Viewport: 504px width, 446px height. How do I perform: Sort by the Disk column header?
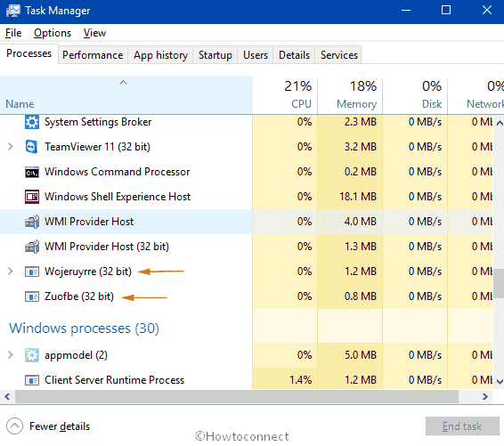pyautogui.click(x=415, y=94)
